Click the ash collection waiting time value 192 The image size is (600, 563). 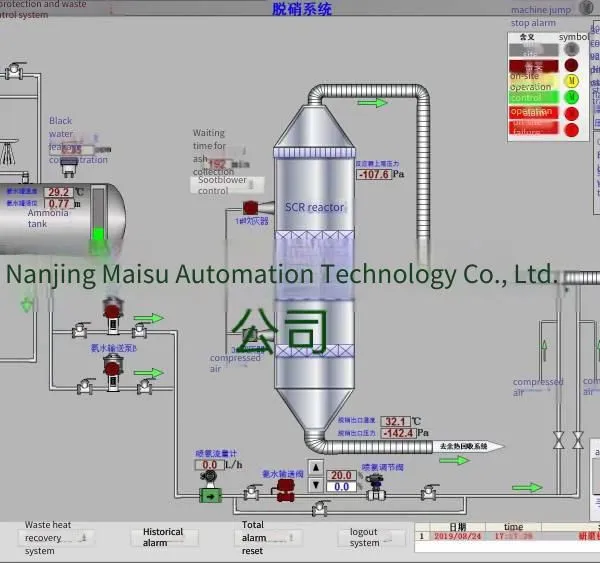coord(217,164)
